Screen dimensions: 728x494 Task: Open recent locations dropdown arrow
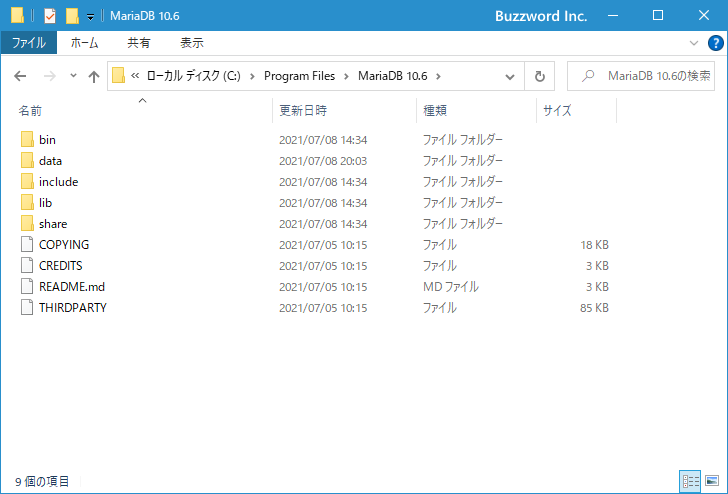[x=73, y=76]
